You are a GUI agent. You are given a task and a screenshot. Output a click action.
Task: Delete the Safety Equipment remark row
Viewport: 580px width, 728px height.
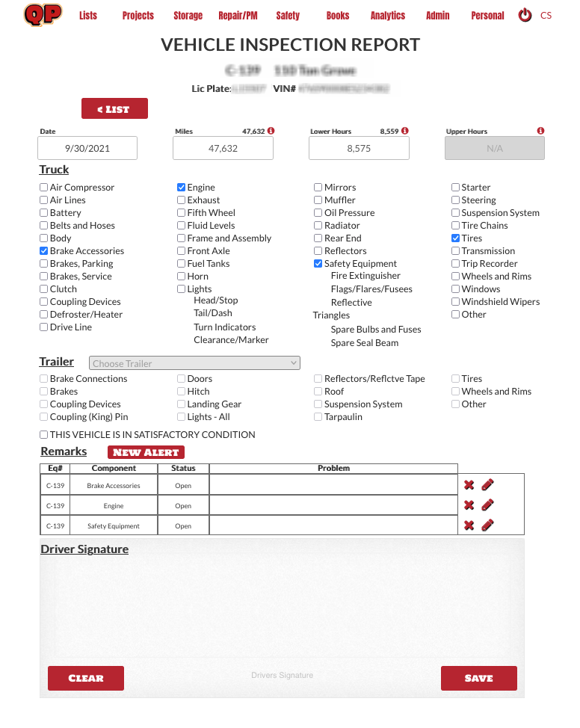pos(469,525)
